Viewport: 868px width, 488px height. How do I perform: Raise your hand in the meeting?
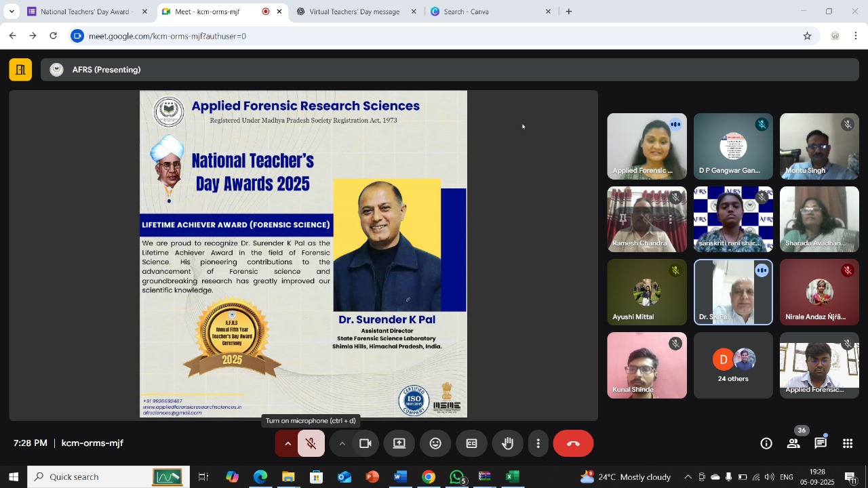[x=507, y=444]
